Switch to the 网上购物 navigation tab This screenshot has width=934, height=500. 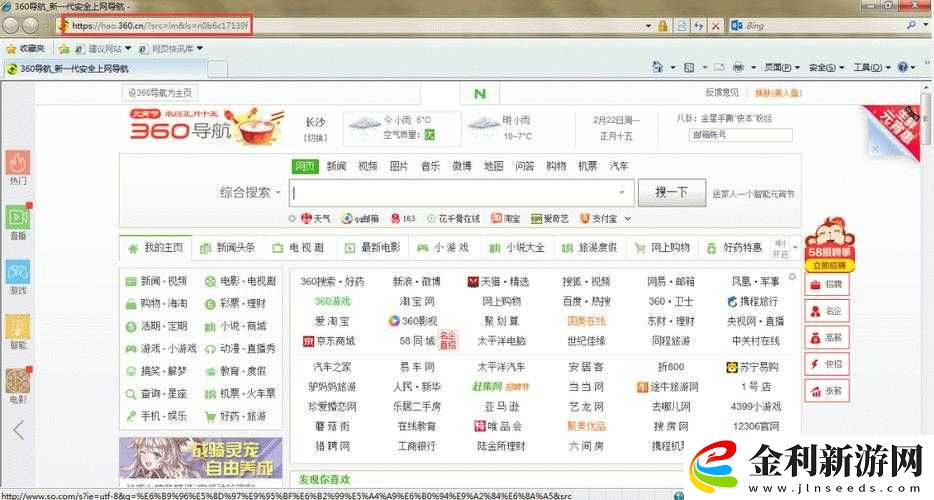[662, 247]
